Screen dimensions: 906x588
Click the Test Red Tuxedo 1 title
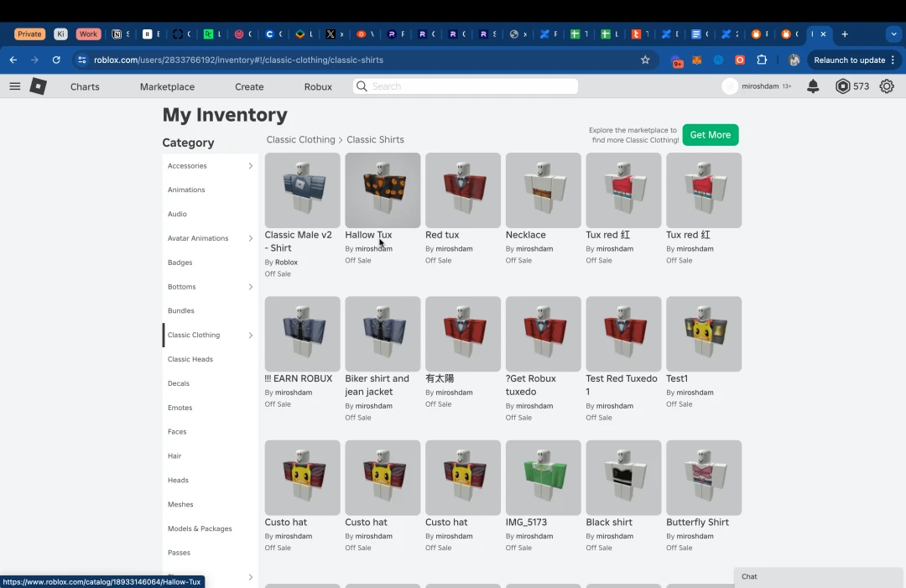point(621,385)
